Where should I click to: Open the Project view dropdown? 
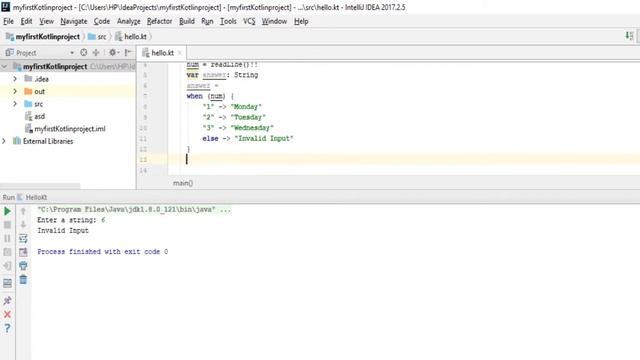click(x=72, y=53)
